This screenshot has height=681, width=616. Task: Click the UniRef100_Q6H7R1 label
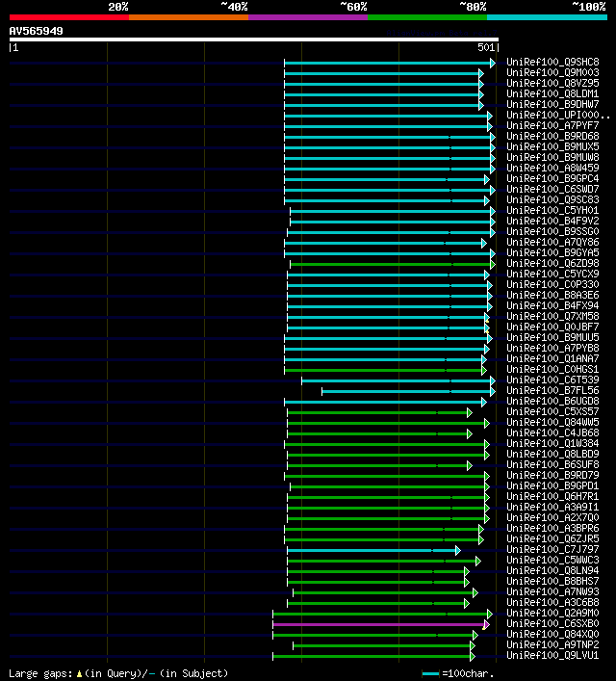tap(552, 496)
